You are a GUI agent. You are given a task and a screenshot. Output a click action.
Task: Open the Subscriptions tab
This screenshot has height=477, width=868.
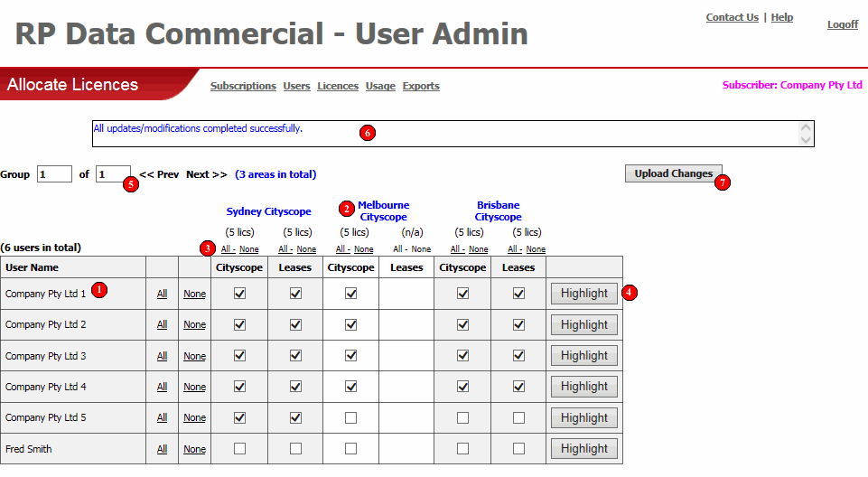coord(243,86)
